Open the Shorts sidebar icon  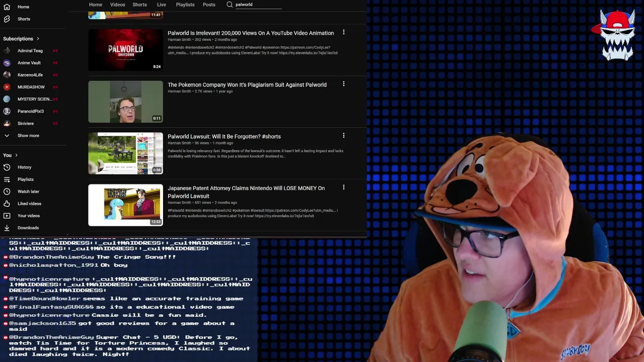[x=7, y=19]
